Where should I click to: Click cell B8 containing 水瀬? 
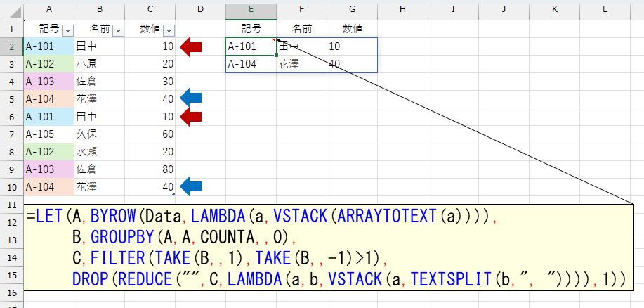coord(100,152)
